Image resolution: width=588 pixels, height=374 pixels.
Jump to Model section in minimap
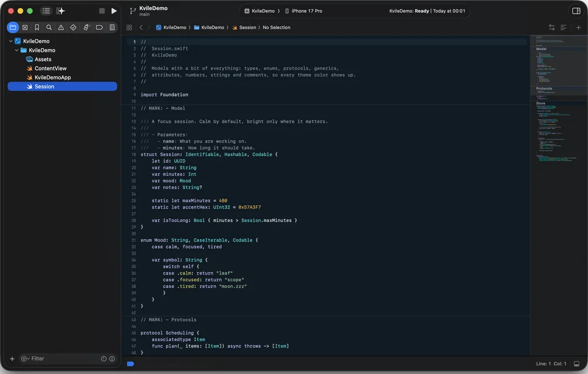coord(541,49)
